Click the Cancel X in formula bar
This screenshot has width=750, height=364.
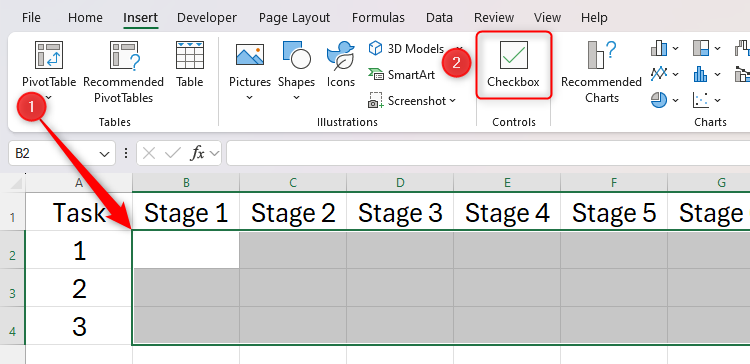coord(149,154)
